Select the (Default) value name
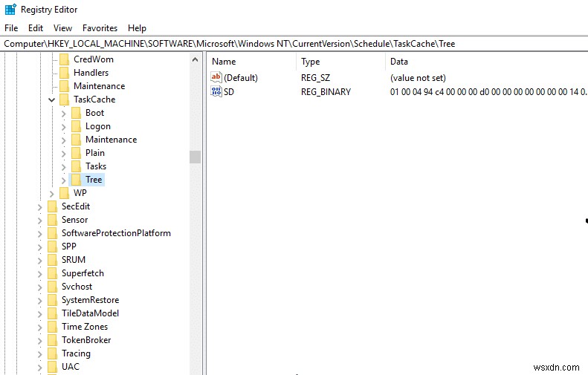Screen dimensions: 588x375 tap(241, 78)
